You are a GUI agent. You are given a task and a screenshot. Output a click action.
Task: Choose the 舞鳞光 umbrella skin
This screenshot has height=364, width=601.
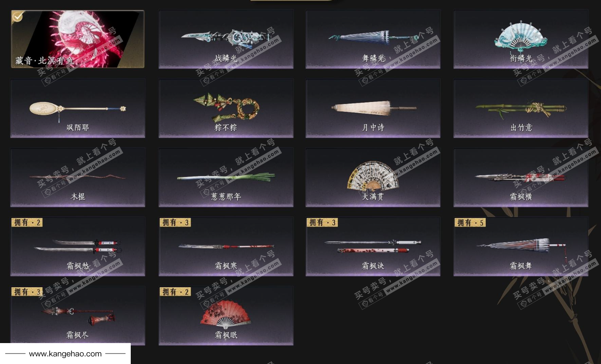point(373,39)
